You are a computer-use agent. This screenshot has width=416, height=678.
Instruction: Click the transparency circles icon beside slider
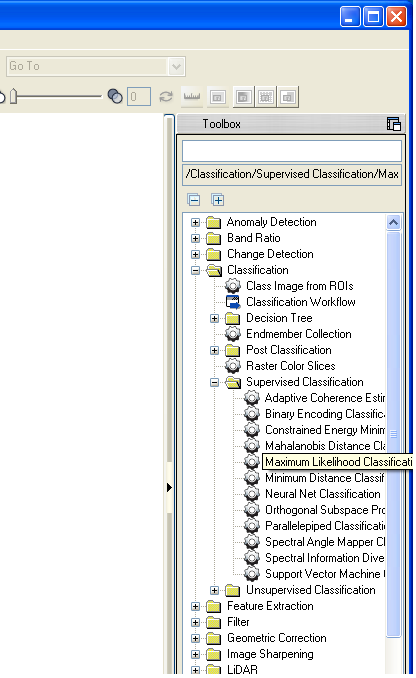(x=115, y=96)
